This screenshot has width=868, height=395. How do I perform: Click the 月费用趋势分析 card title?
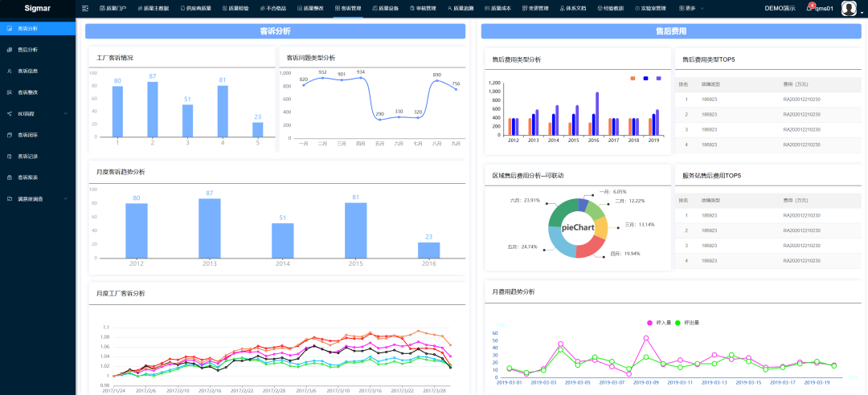point(513,291)
